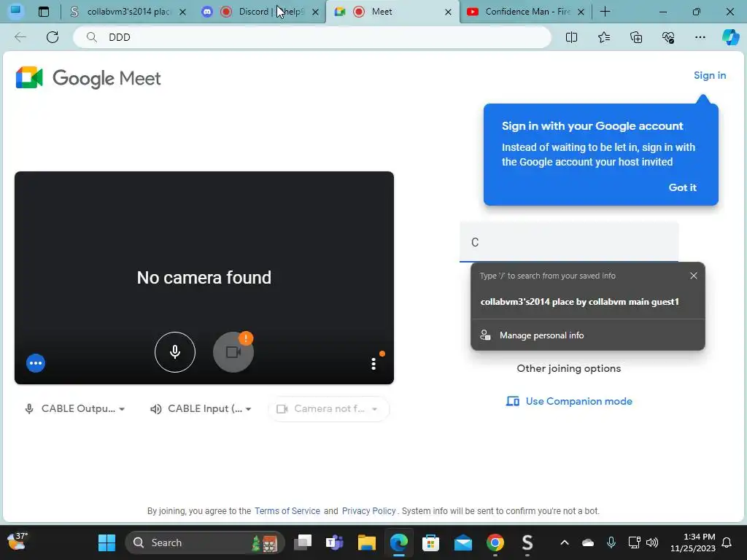This screenshot has height=560, width=747.
Task: Open Microsoft Store from taskbar
Action: pos(430,542)
